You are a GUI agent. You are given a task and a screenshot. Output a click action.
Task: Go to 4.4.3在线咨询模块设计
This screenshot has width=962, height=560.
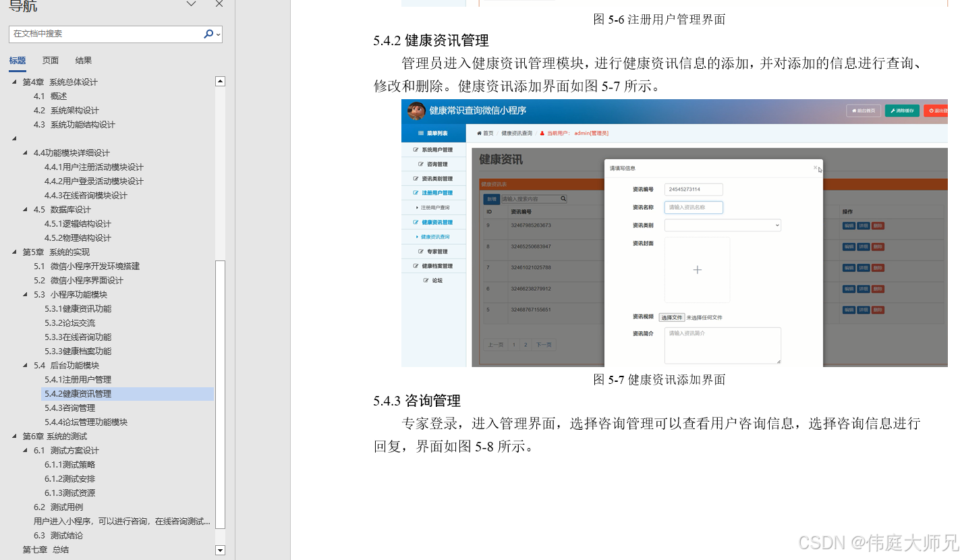(x=86, y=196)
